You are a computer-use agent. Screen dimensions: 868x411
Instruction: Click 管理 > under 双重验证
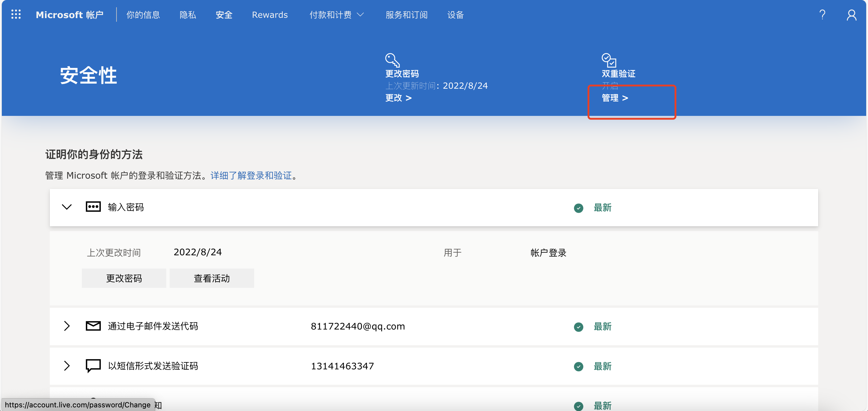(614, 98)
